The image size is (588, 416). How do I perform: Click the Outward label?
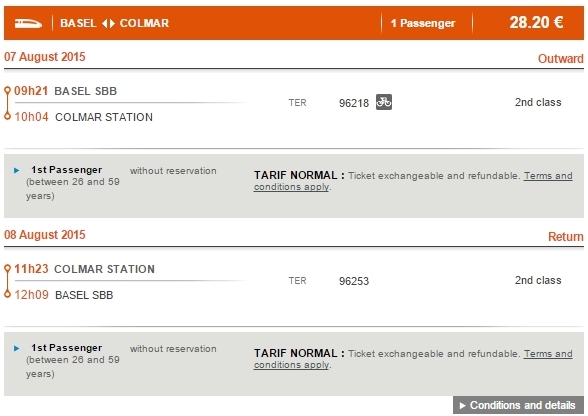[x=561, y=59]
